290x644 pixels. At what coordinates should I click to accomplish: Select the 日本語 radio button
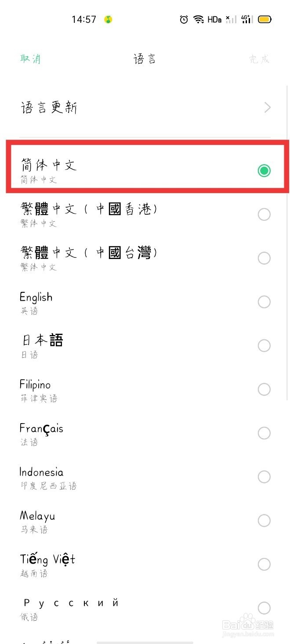[264, 345]
